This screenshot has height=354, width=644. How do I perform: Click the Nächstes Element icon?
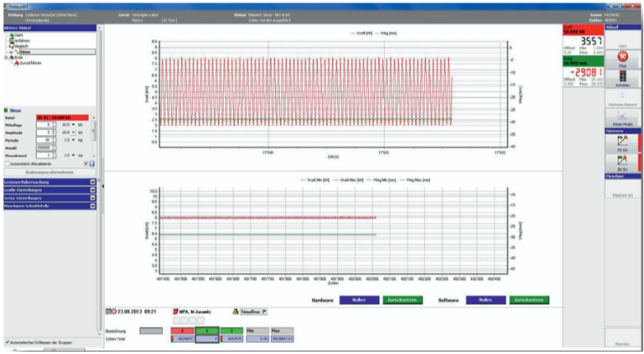(622, 98)
